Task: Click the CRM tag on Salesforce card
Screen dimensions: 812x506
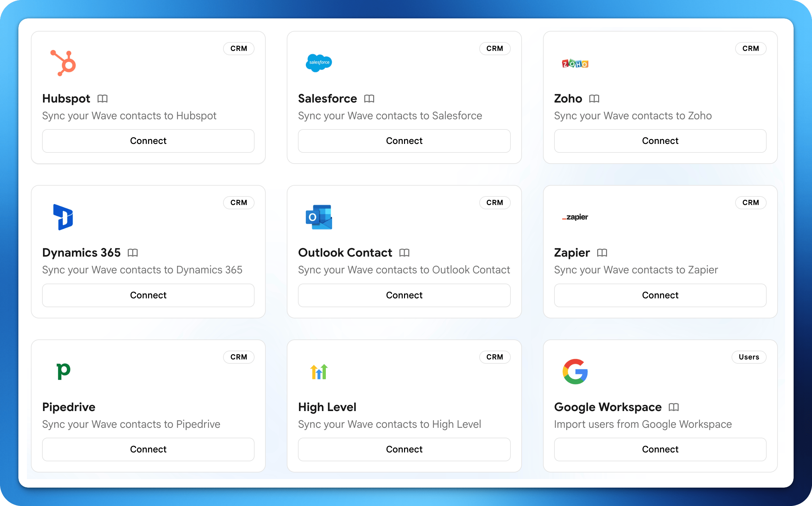Action: [x=494, y=49]
